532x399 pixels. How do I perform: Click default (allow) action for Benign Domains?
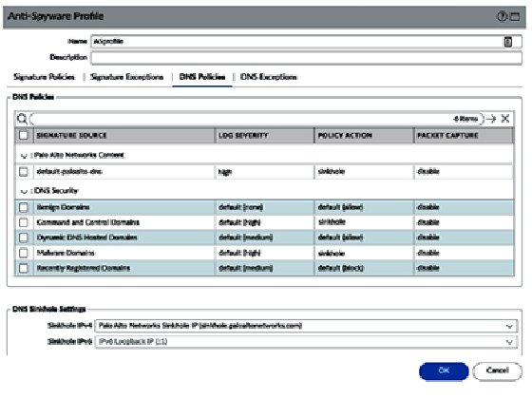[340, 207]
